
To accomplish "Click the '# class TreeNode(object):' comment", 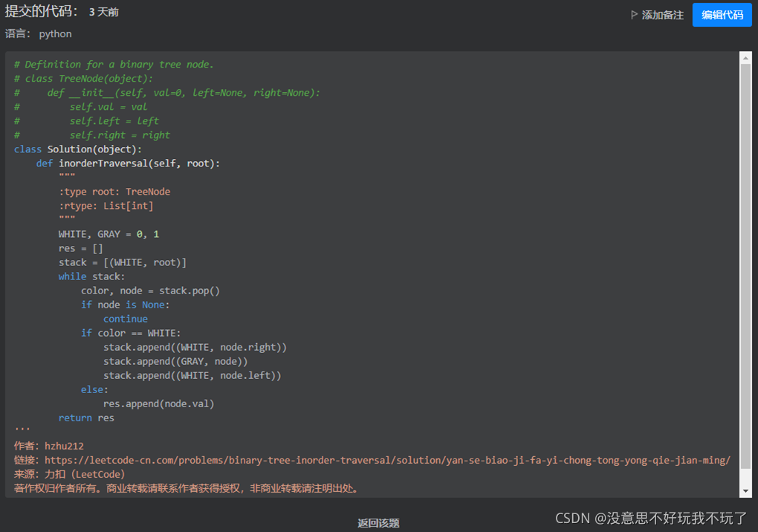I will (83, 78).
